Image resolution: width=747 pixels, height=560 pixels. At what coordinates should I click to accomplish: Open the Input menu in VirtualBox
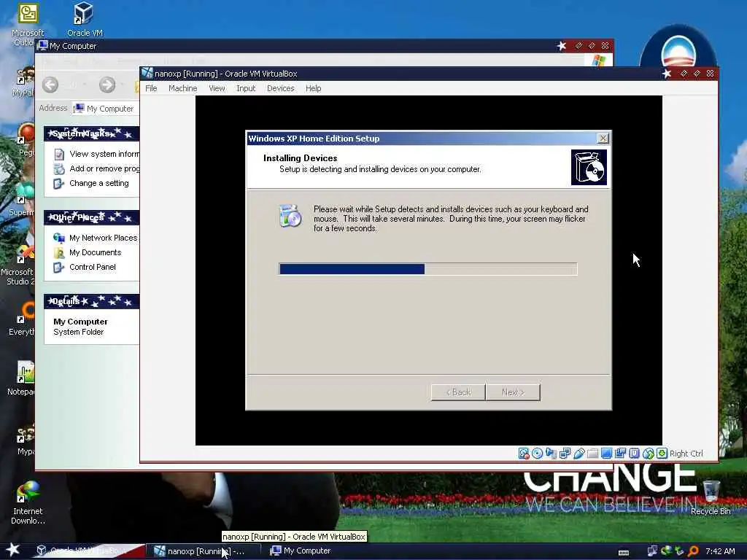point(246,88)
